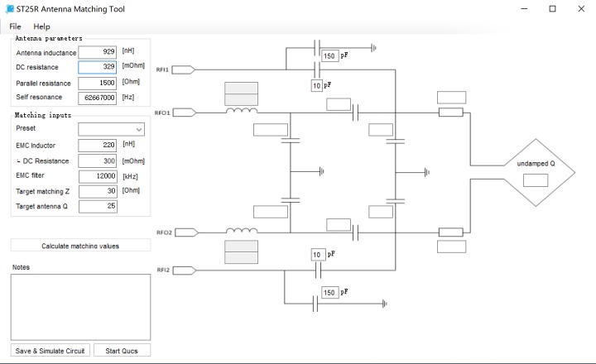Click the RFO2 port symbol
The width and height of the screenshot is (596, 364).
pos(186,232)
